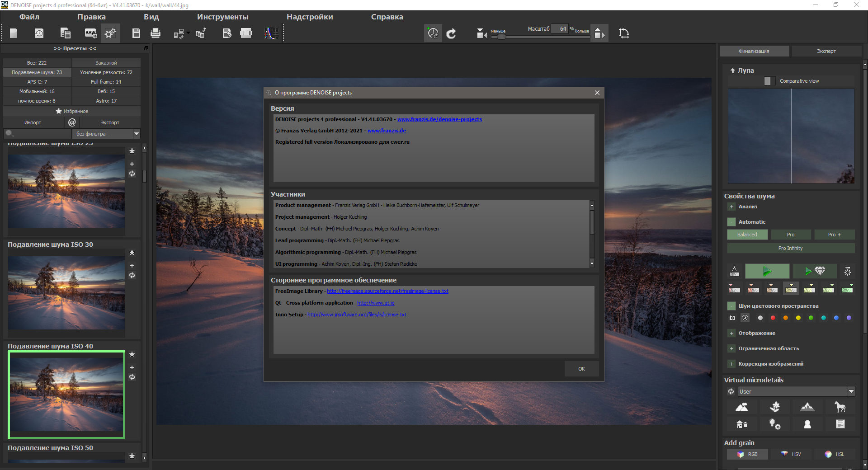
Task: Select the houses architecture microdetail icon
Action: click(x=741, y=424)
